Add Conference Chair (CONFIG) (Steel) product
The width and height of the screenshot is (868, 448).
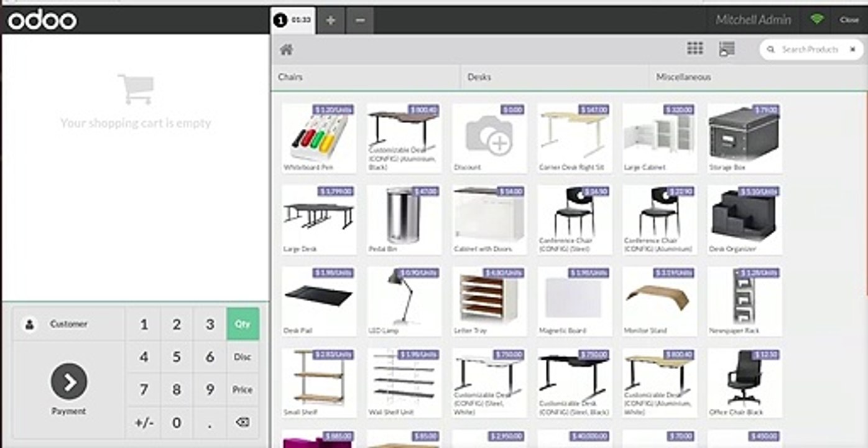coord(575,220)
